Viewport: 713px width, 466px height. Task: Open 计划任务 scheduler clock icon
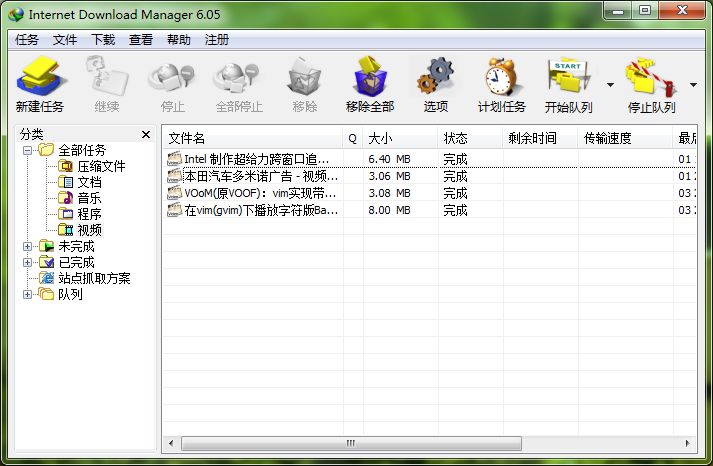(x=501, y=76)
